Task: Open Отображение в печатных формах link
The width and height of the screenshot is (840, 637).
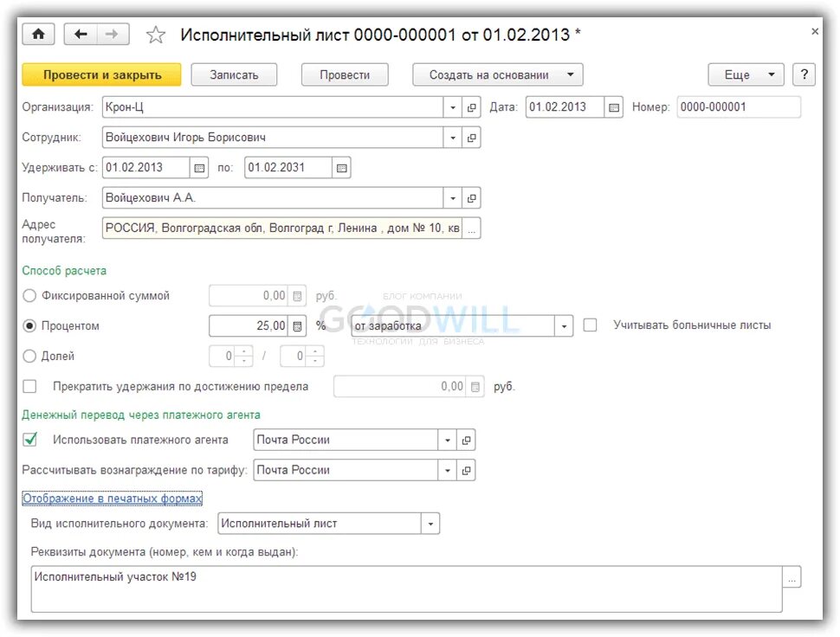Action: (112, 499)
